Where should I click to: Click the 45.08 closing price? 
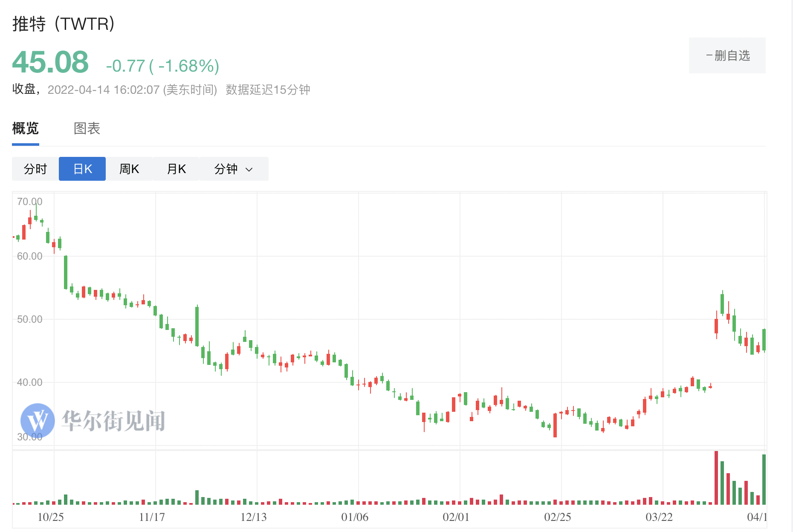tap(50, 62)
